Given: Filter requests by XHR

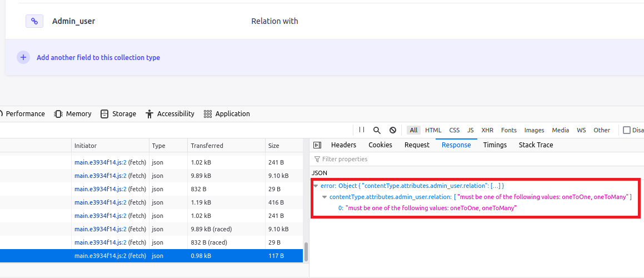Looking at the screenshot, I should coord(487,130).
